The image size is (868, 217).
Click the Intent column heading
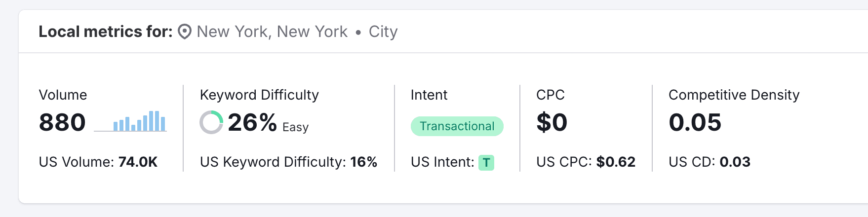(429, 95)
